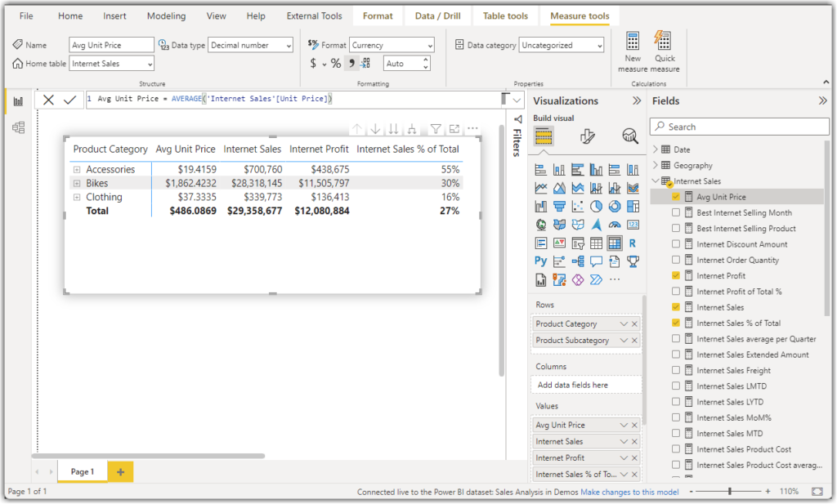This screenshot has height=504, width=837.
Task: Select the pie chart visual
Action: (596, 207)
